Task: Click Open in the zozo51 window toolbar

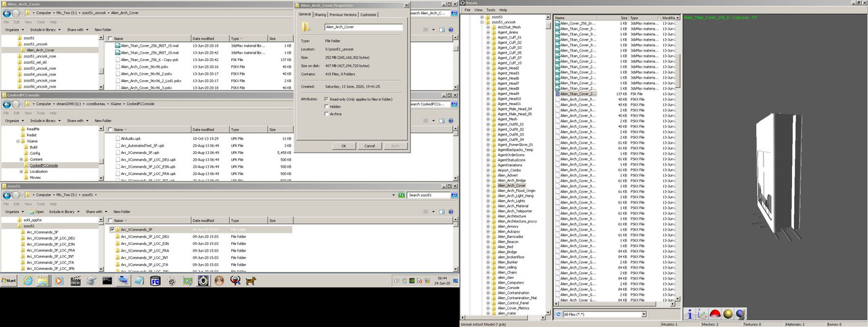Action: coord(37,212)
